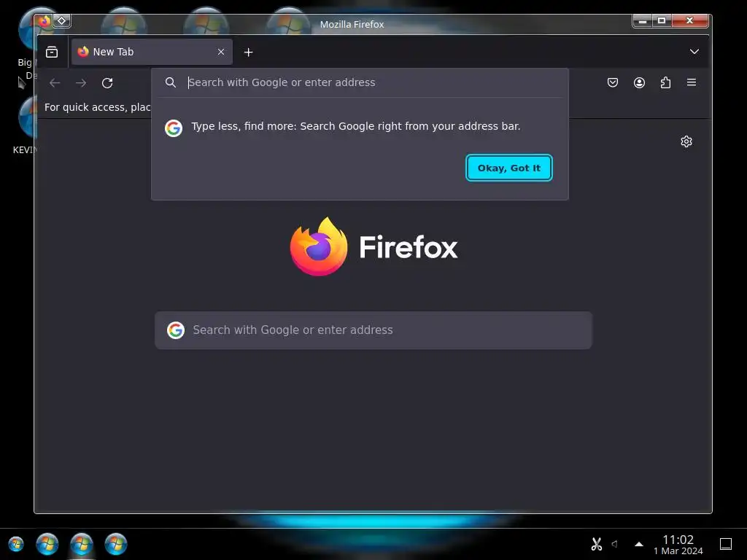Open Firefox View from tab bar icon
This screenshot has width=747, height=560.
[x=52, y=52]
